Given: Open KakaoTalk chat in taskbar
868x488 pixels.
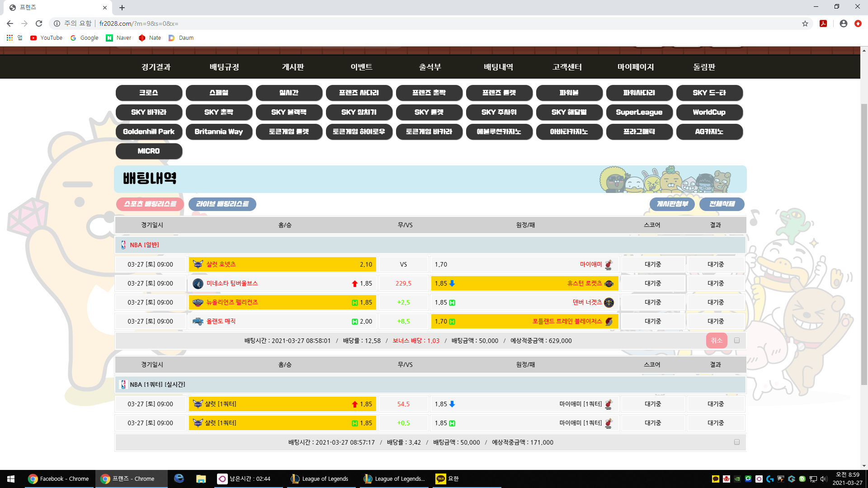Looking at the screenshot, I should pyautogui.click(x=448, y=479).
